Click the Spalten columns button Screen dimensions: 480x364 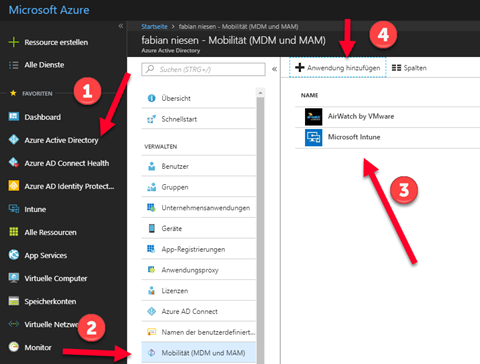click(409, 68)
